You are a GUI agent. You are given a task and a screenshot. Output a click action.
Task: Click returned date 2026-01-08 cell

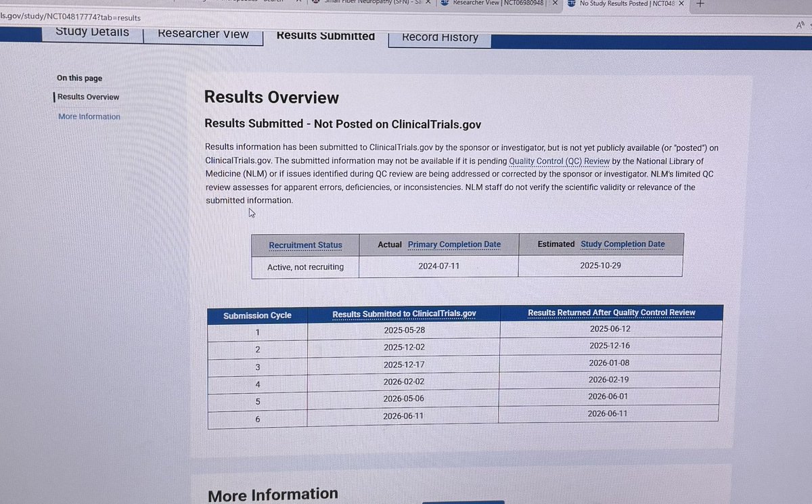coord(609,363)
